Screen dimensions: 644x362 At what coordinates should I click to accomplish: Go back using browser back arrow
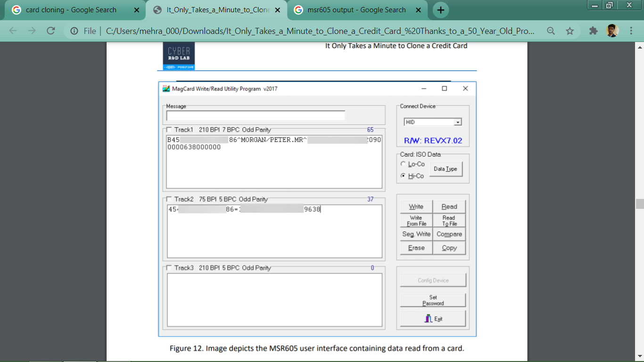pos(13,31)
